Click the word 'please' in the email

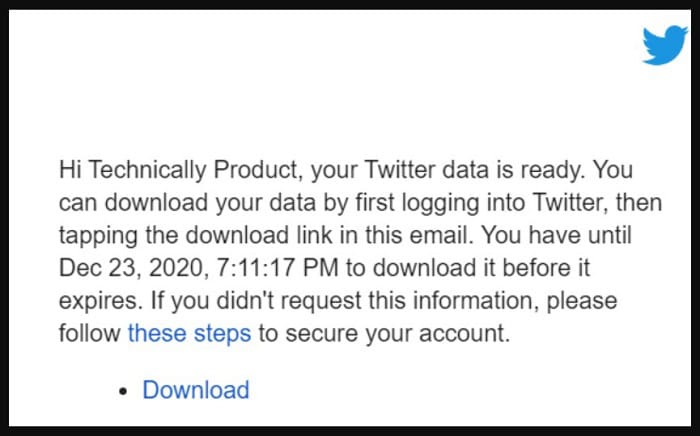(x=582, y=301)
